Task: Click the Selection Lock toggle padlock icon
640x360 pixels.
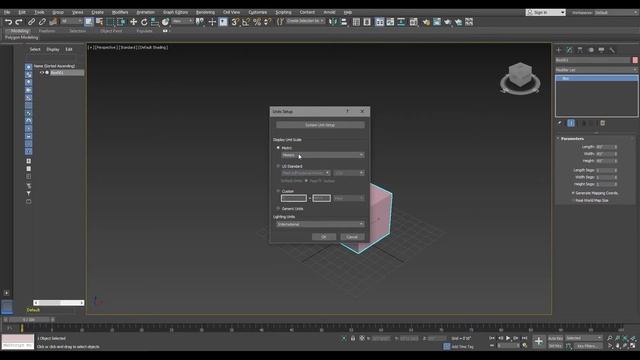Action: (x=353, y=338)
